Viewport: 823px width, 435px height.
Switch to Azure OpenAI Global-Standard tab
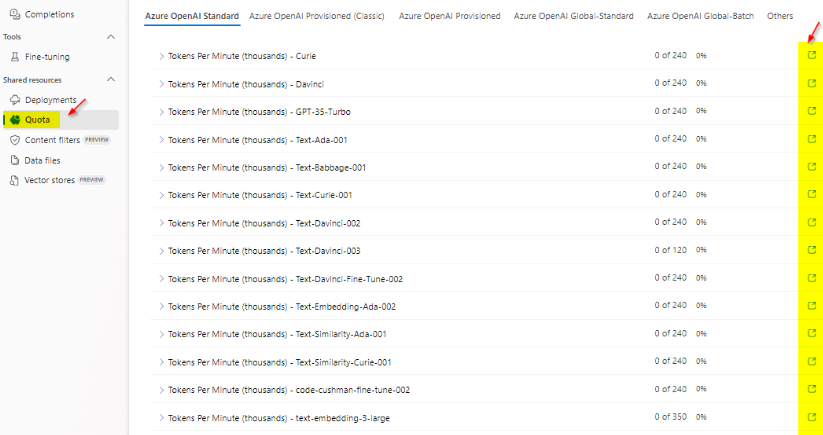[574, 16]
